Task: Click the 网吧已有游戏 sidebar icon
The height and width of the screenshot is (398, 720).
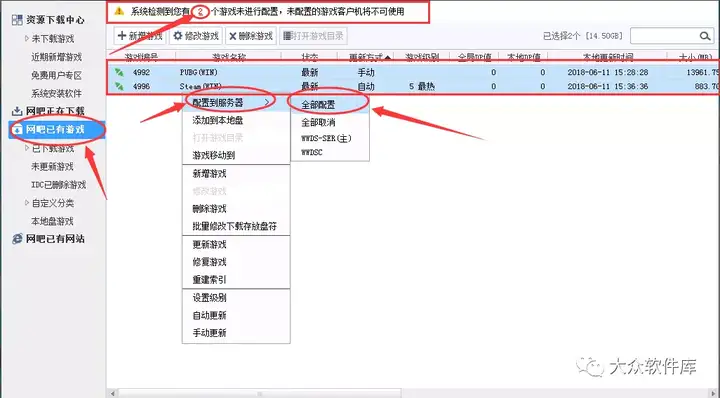Action: pyautogui.click(x=17, y=129)
